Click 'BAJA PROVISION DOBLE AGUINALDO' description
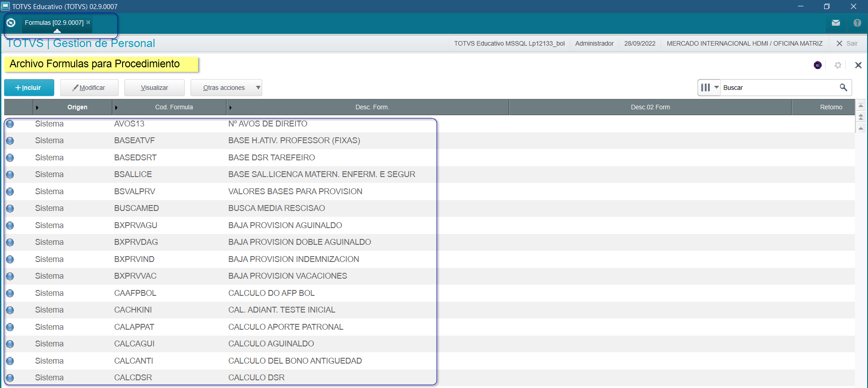 tap(300, 242)
